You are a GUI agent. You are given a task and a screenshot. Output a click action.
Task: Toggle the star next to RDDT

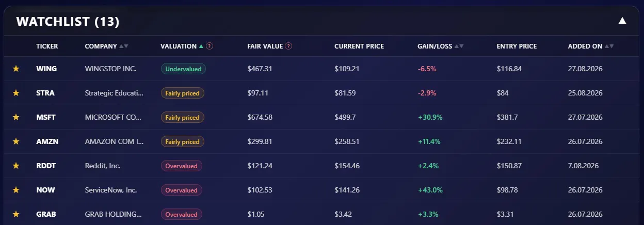point(16,166)
